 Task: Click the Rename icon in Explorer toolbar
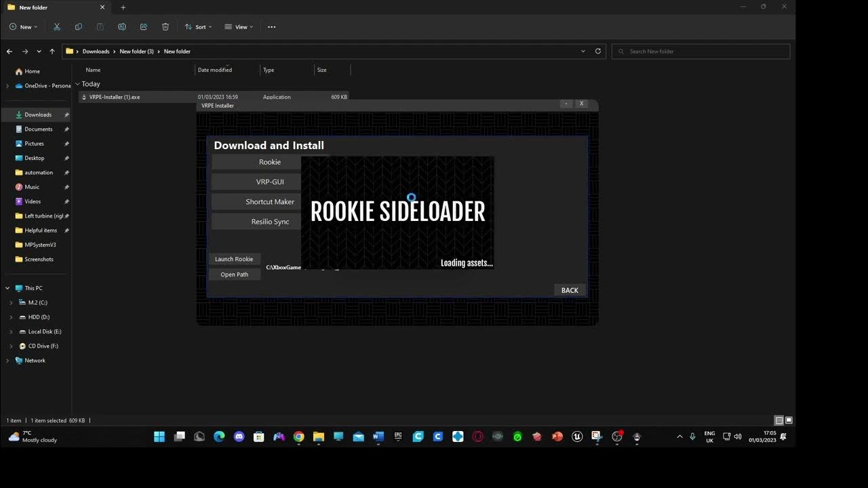click(122, 27)
